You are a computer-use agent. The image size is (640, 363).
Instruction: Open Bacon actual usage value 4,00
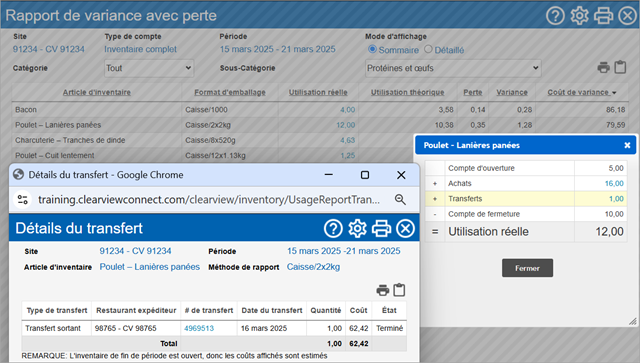coord(347,110)
